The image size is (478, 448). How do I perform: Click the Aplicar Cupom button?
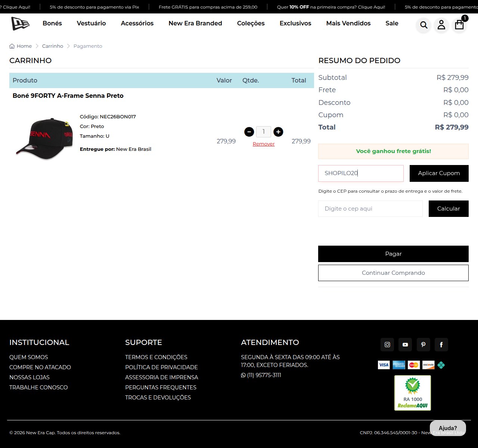tap(439, 173)
